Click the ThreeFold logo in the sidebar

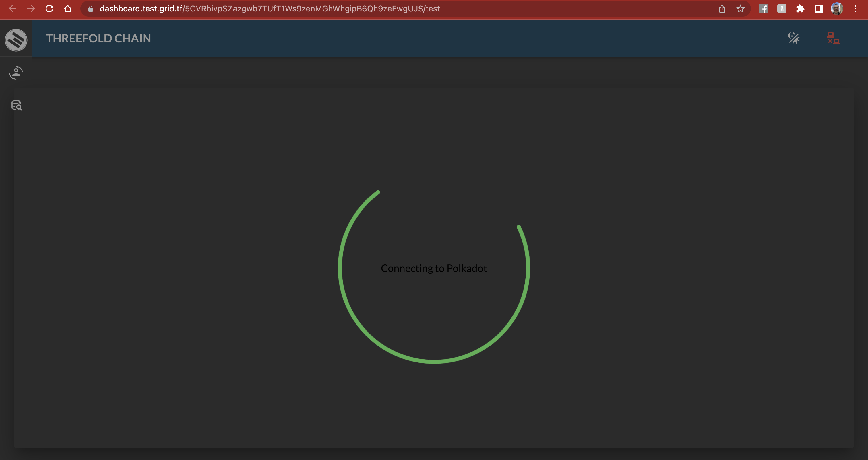16,40
